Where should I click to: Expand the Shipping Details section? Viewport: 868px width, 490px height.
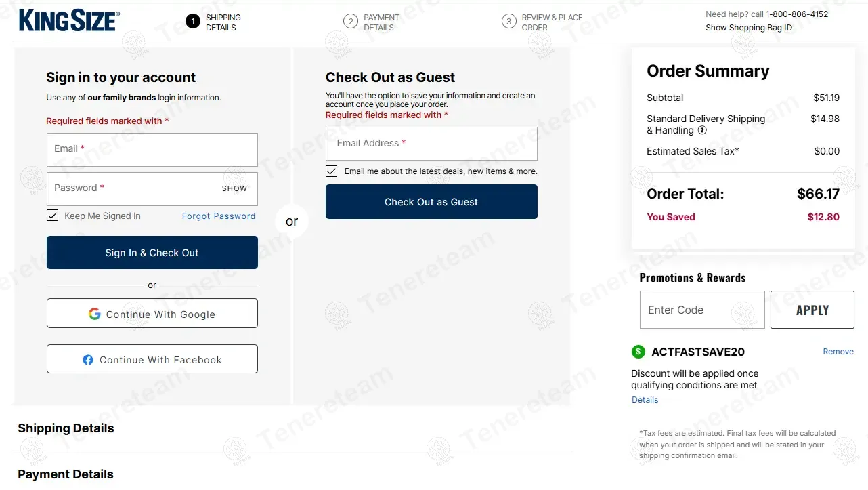(x=66, y=428)
